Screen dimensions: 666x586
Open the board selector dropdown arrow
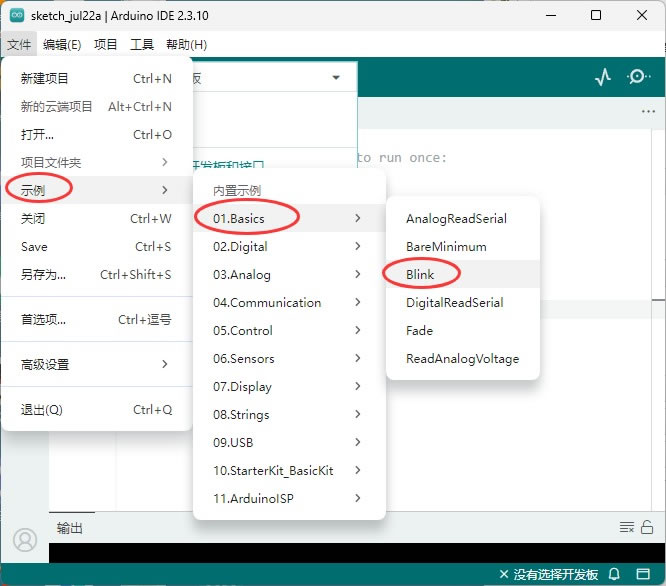336,77
